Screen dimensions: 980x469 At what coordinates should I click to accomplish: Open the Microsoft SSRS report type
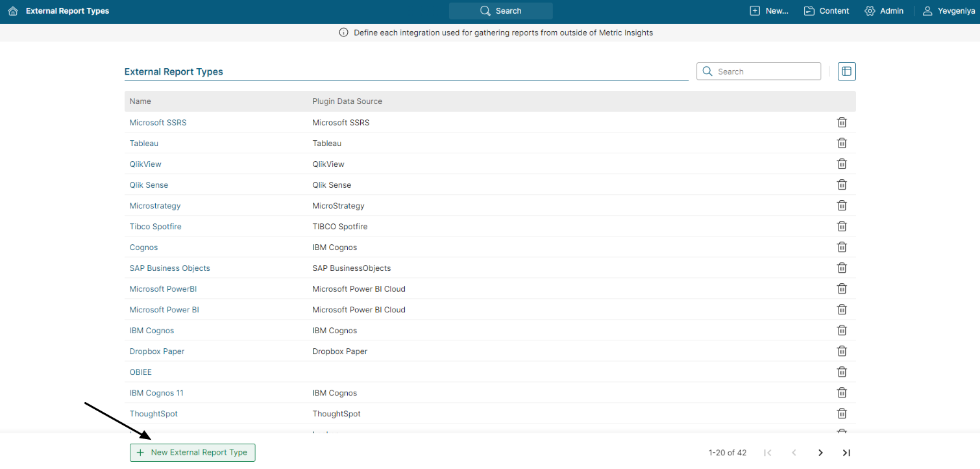click(x=158, y=122)
